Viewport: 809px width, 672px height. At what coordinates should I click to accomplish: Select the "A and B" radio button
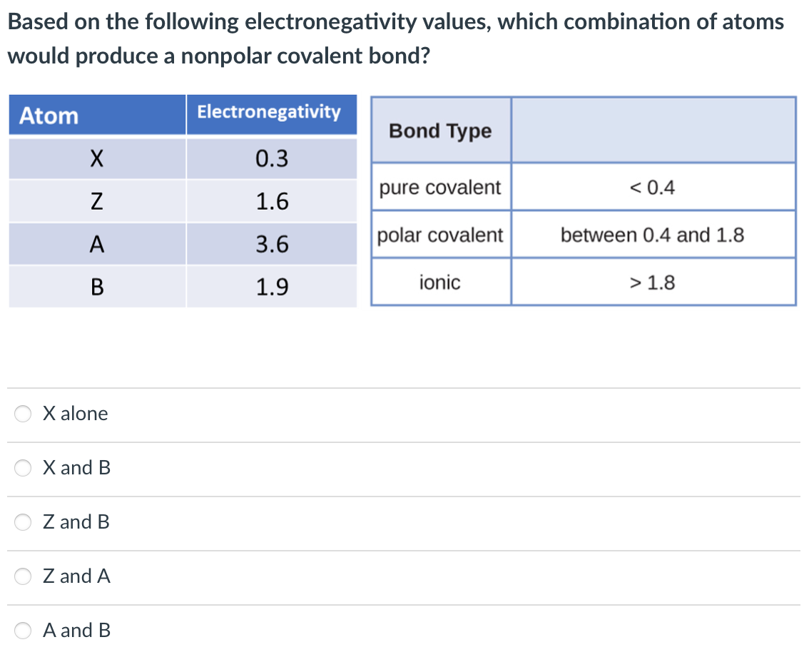click(x=22, y=631)
